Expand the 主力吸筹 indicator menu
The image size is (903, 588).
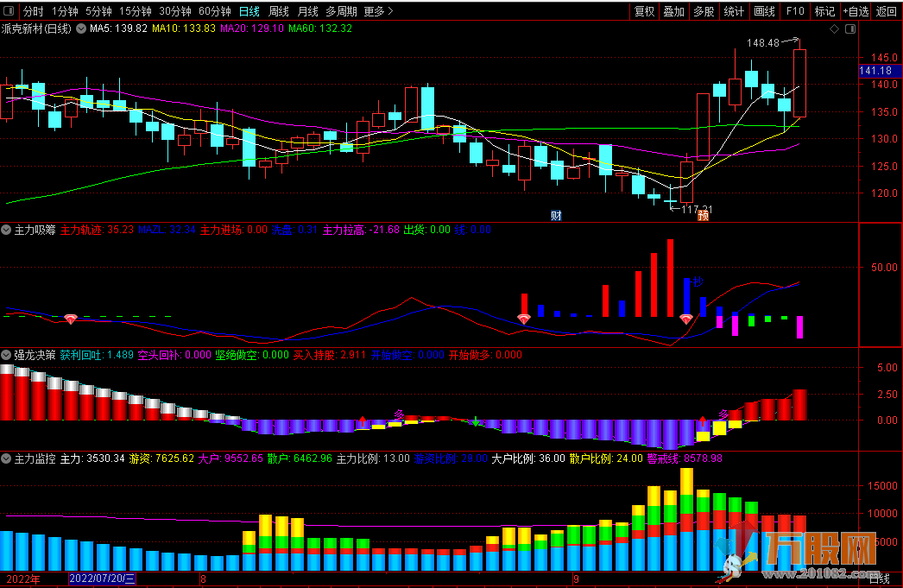[6, 230]
